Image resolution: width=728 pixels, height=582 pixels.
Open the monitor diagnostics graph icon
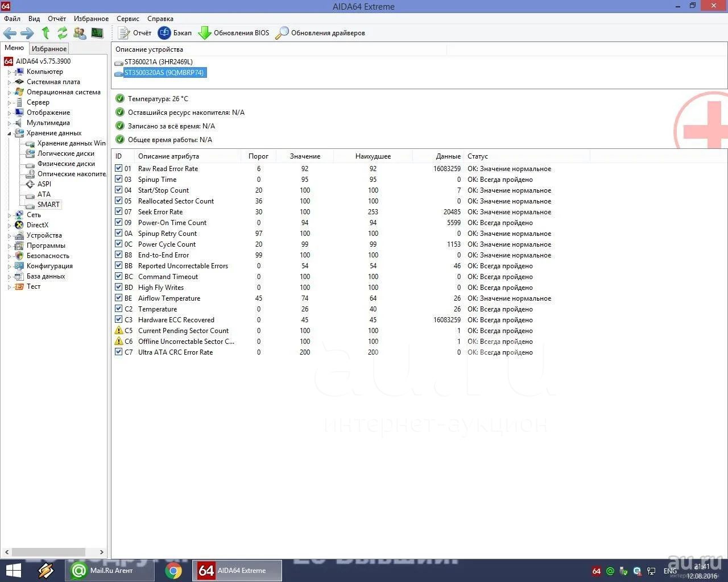click(x=97, y=33)
